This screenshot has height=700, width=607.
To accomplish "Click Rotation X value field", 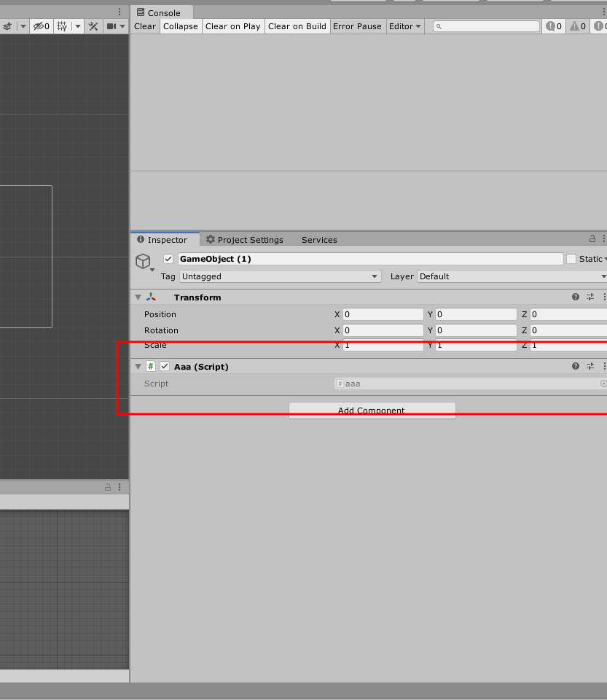I will point(383,330).
